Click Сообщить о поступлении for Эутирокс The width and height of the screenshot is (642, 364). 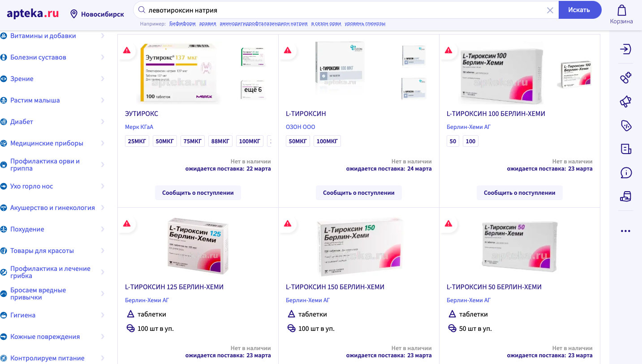(x=198, y=193)
